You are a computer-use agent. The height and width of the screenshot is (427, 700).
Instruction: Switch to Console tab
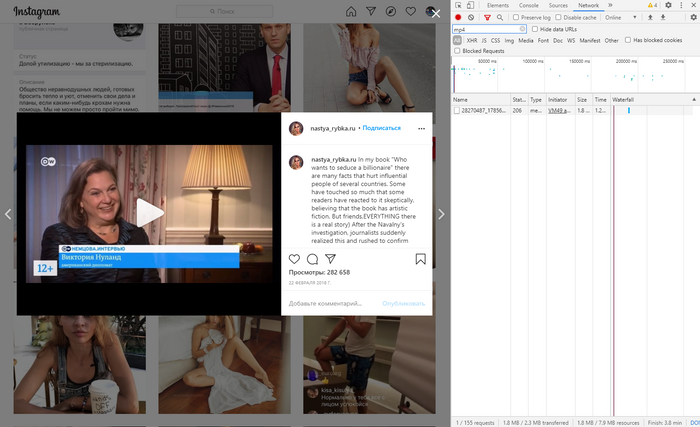point(529,5)
